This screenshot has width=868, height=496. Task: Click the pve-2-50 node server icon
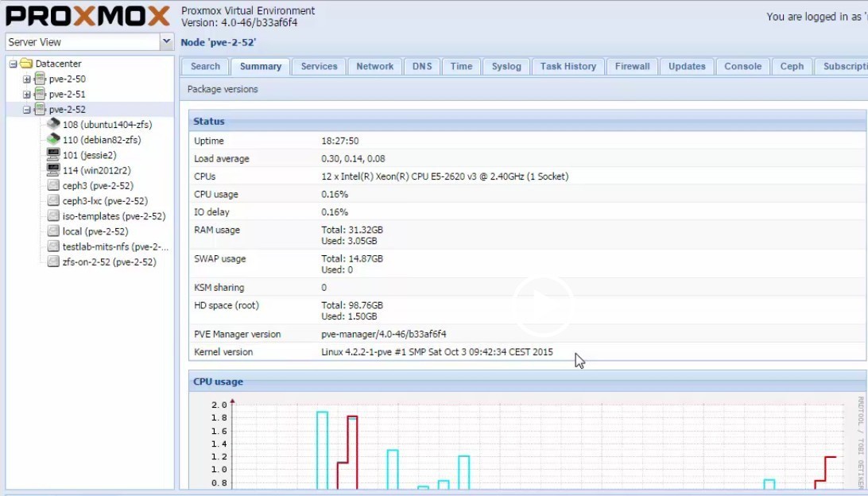[40, 79]
